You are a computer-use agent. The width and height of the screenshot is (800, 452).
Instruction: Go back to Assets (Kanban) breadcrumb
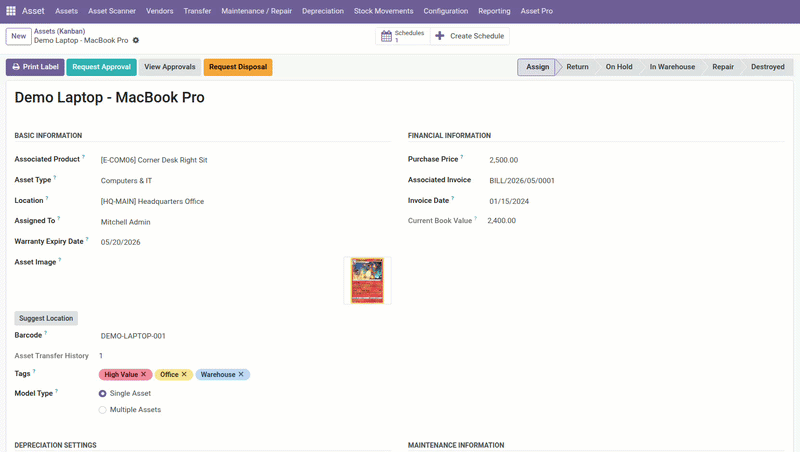(59, 31)
